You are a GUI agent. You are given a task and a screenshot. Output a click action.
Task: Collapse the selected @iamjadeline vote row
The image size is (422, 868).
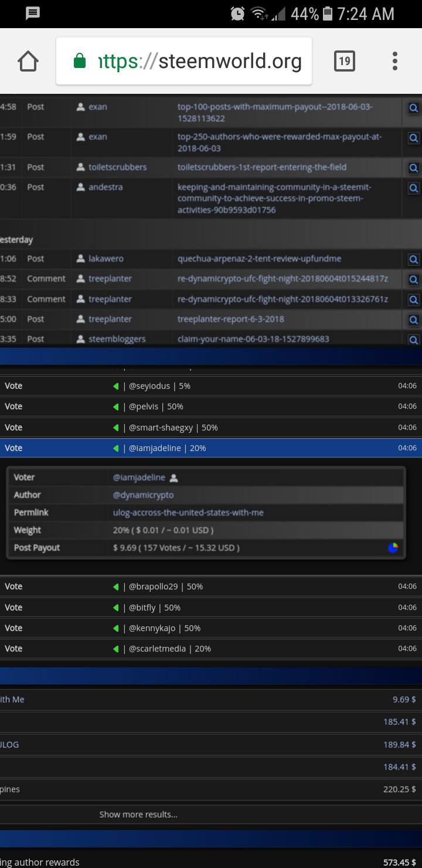211,448
